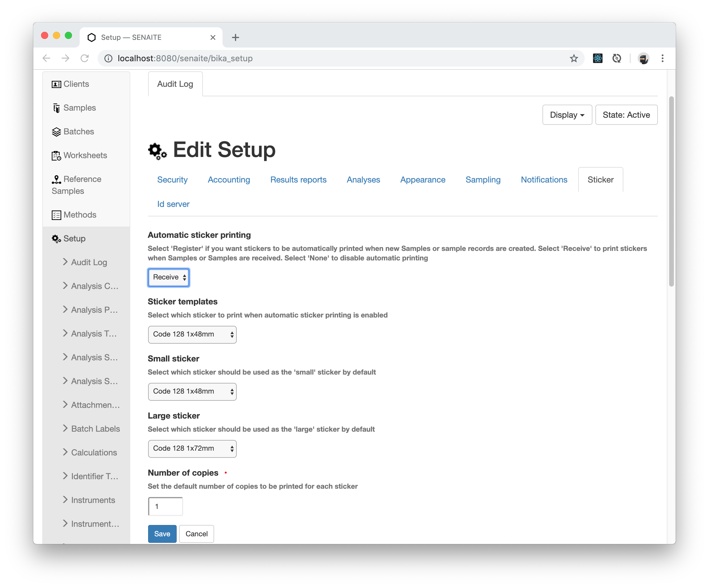Switch to the Sampling tab
This screenshot has width=709, height=588.
click(x=483, y=179)
